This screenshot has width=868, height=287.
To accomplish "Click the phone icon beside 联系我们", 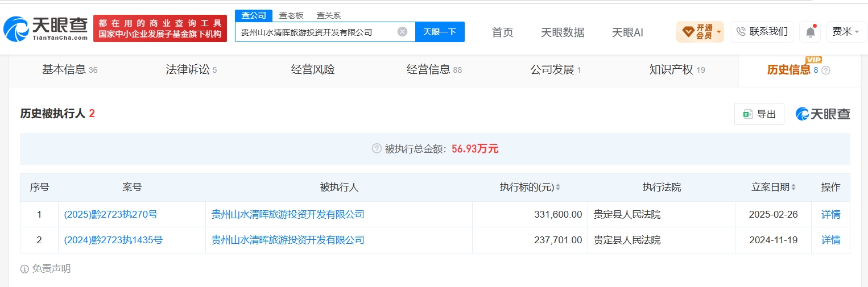I will click(741, 32).
